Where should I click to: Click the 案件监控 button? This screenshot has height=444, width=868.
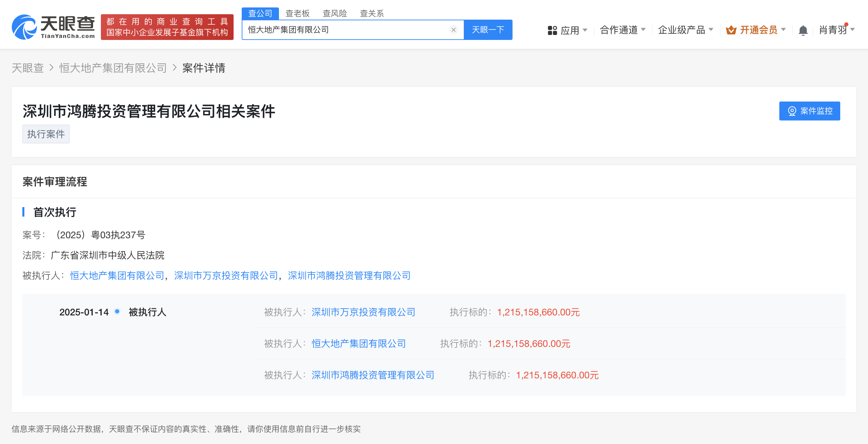809,111
